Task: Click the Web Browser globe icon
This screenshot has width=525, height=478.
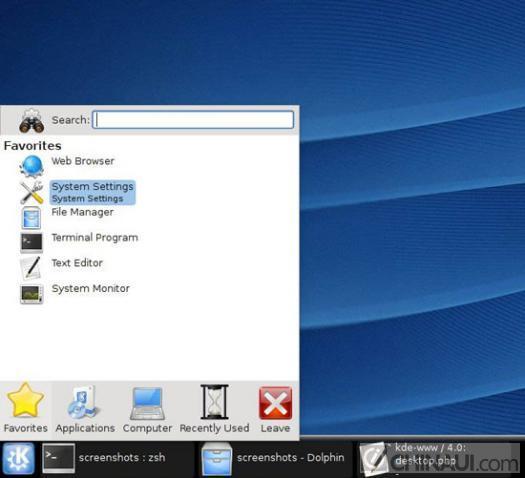Action: pos(31,166)
